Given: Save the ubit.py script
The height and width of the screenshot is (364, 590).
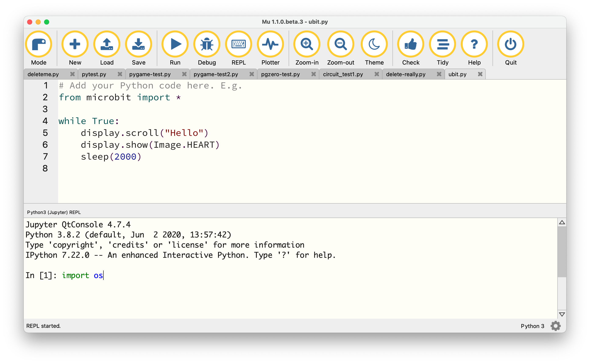Looking at the screenshot, I should tap(138, 44).
